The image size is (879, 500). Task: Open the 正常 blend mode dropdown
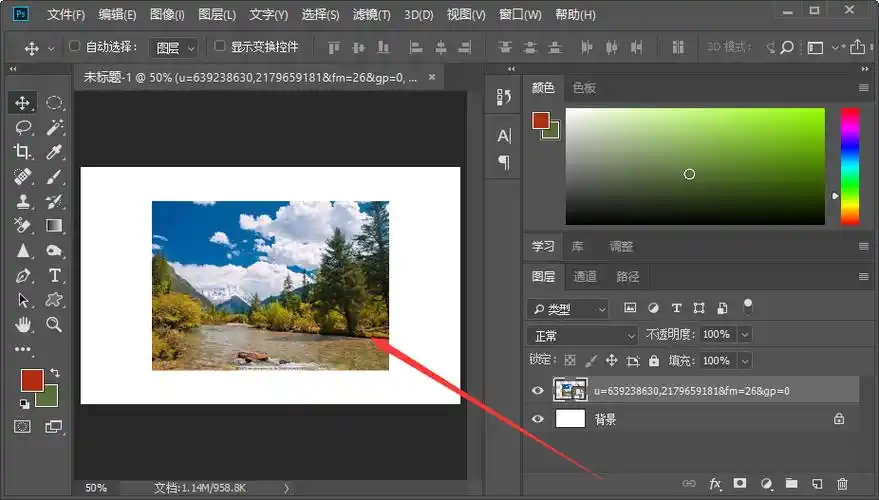[582, 336]
